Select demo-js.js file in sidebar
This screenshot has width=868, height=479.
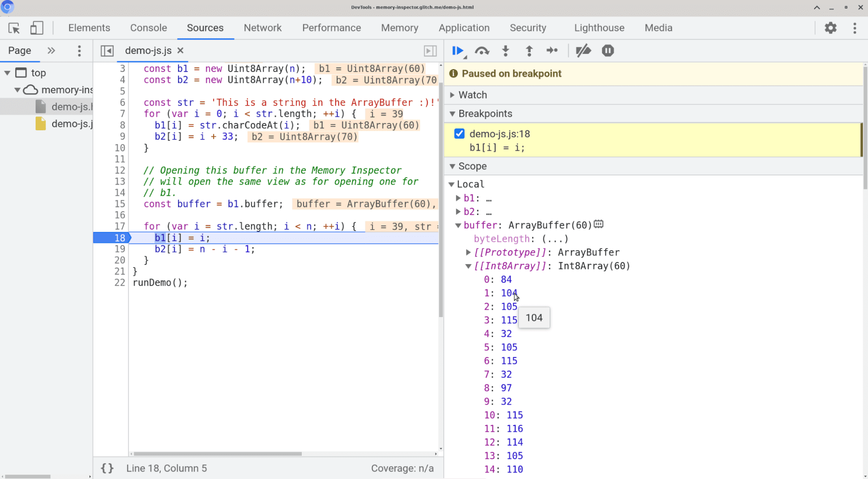click(x=71, y=123)
